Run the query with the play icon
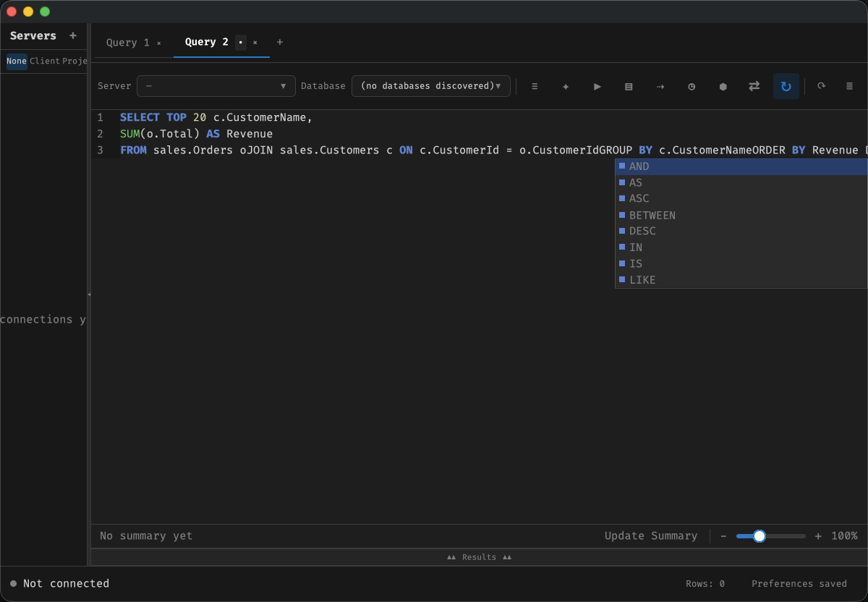 597,86
